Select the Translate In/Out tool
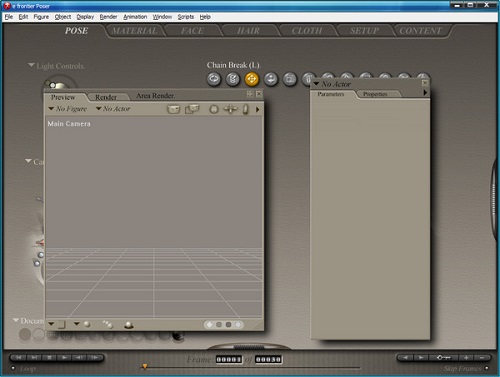500x377 pixels. [271, 79]
